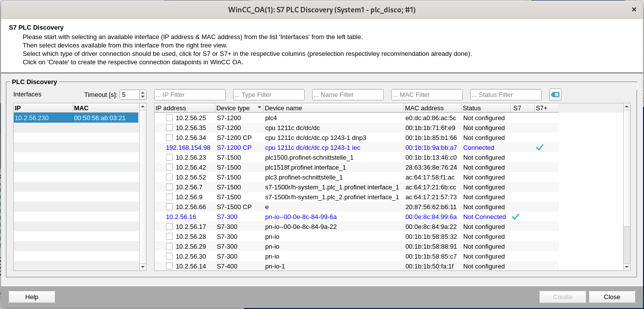Check the box for 10.2.56.25 plc4
The image size is (644, 309).
(169, 118)
